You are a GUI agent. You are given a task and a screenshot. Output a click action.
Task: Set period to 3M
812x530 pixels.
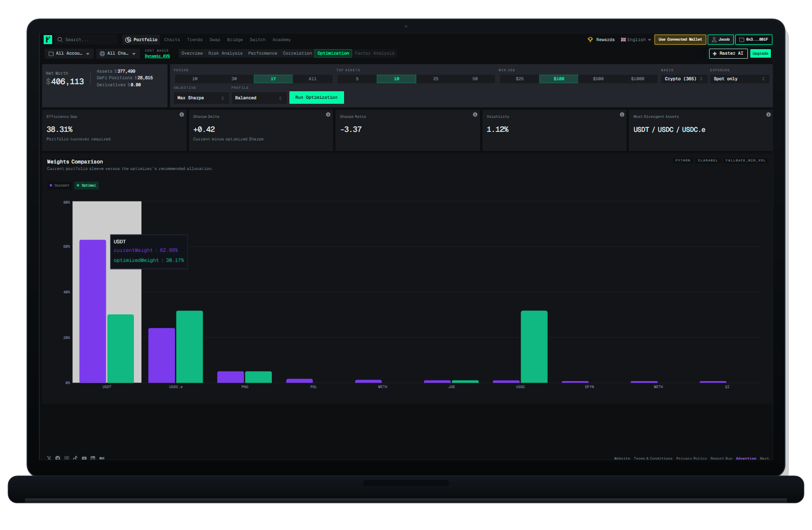234,79
